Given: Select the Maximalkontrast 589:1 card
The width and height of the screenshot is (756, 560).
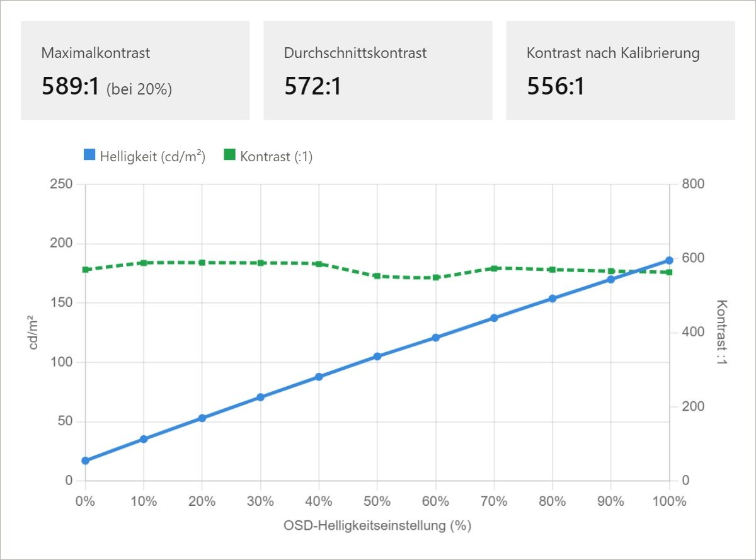Looking at the screenshot, I should tap(135, 70).
